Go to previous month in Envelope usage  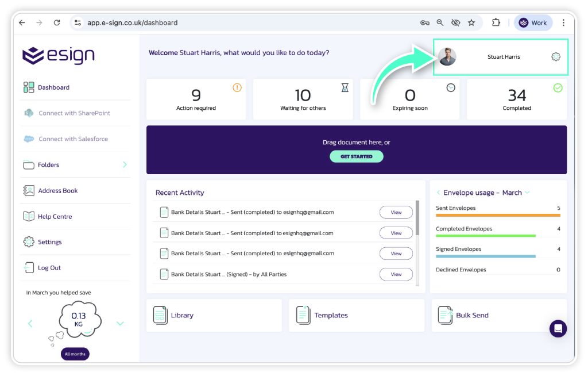click(x=438, y=193)
